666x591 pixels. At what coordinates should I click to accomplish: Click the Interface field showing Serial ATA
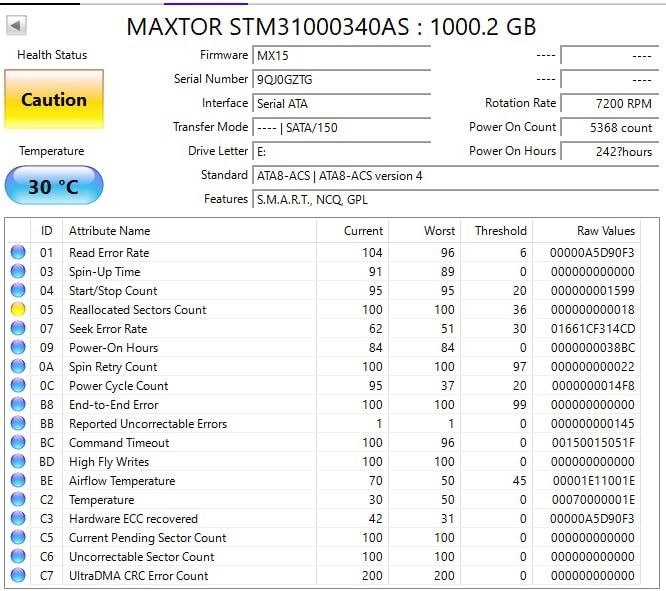point(341,104)
